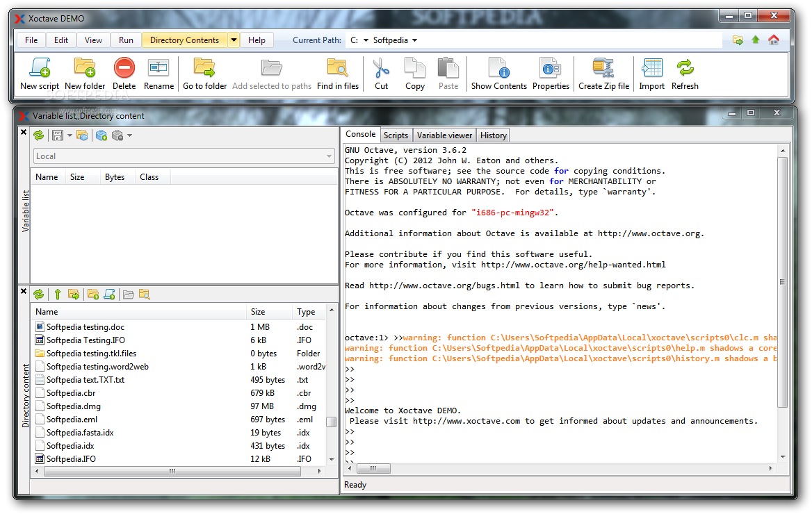Click the Find in files ribbon button

pos(338,74)
